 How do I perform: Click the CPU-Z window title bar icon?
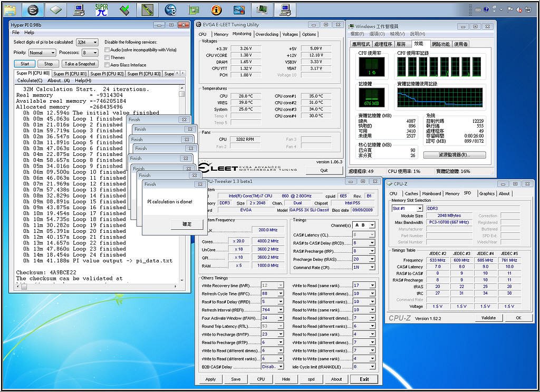pos(390,184)
